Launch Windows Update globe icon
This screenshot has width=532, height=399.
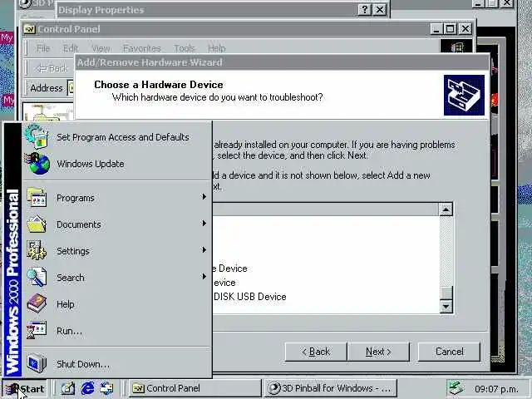[x=37, y=164]
